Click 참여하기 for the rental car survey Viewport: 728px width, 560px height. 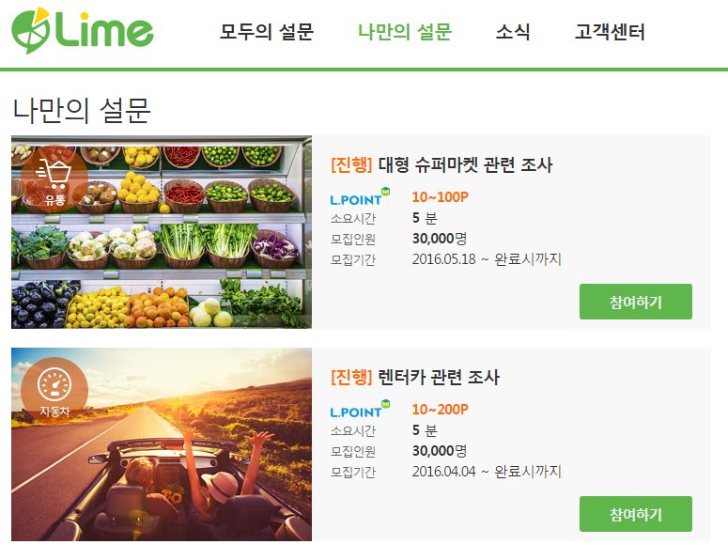click(x=636, y=514)
